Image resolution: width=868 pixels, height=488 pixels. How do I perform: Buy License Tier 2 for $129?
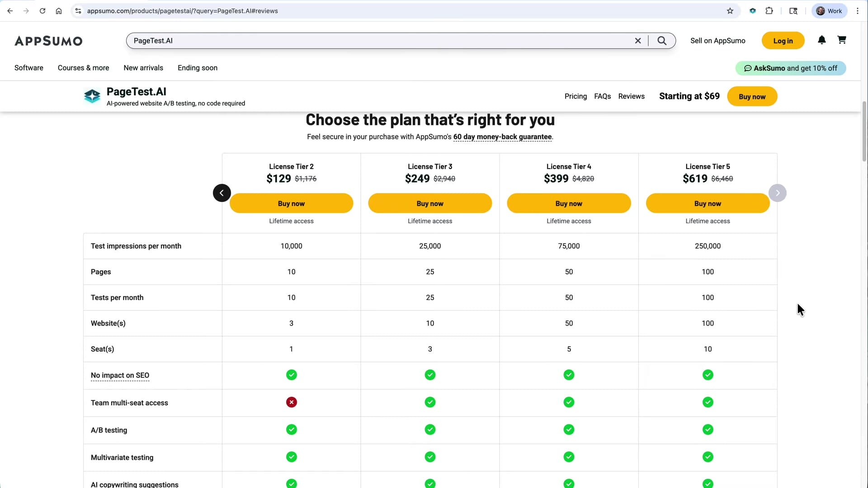click(x=291, y=203)
